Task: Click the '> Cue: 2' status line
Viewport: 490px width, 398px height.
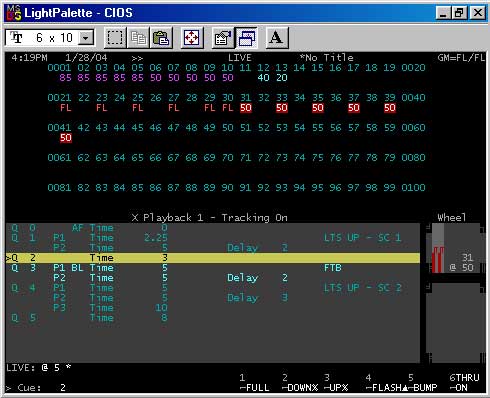Action: (36, 388)
